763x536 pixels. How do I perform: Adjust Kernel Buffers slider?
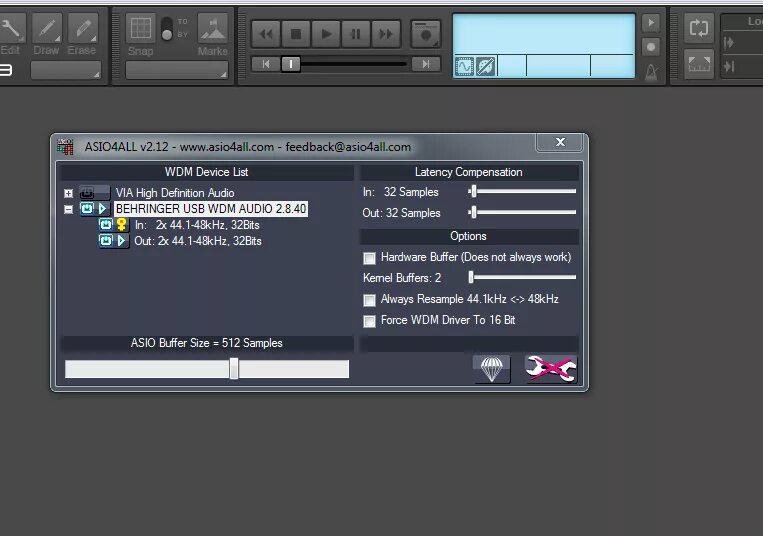pos(471,277)
